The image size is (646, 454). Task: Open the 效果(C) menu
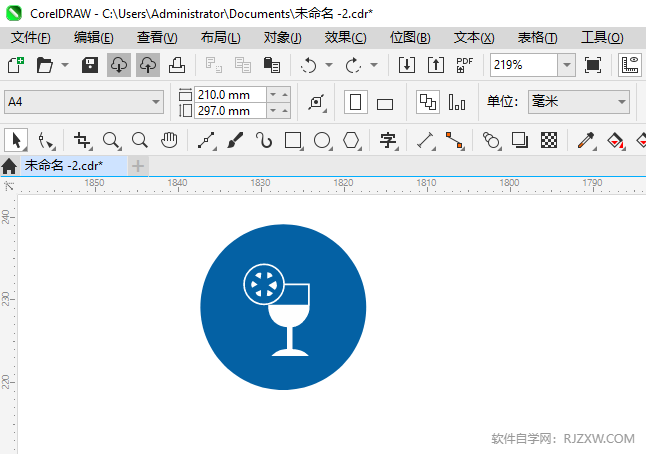(345, 37)
